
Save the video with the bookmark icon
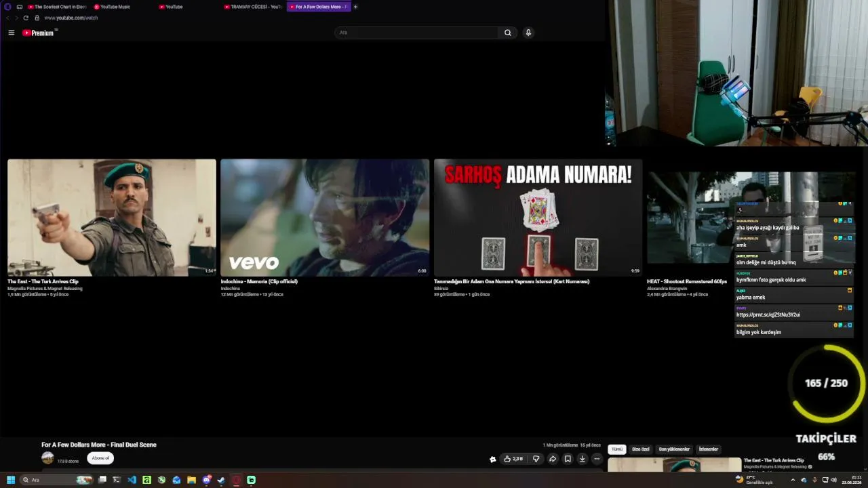[568, 459]
